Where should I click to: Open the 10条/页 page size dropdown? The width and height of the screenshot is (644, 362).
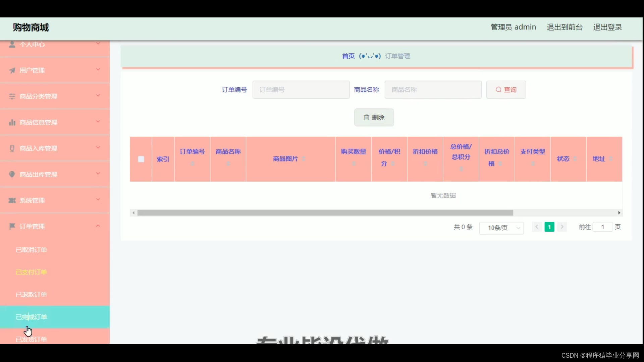[501, 228]
